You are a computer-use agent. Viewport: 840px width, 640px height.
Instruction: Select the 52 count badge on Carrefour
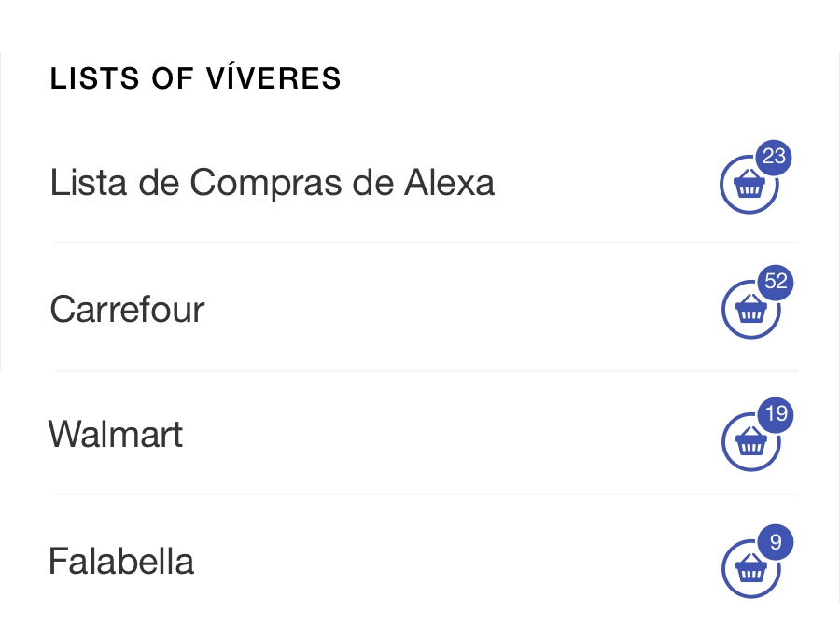(776, 282)
